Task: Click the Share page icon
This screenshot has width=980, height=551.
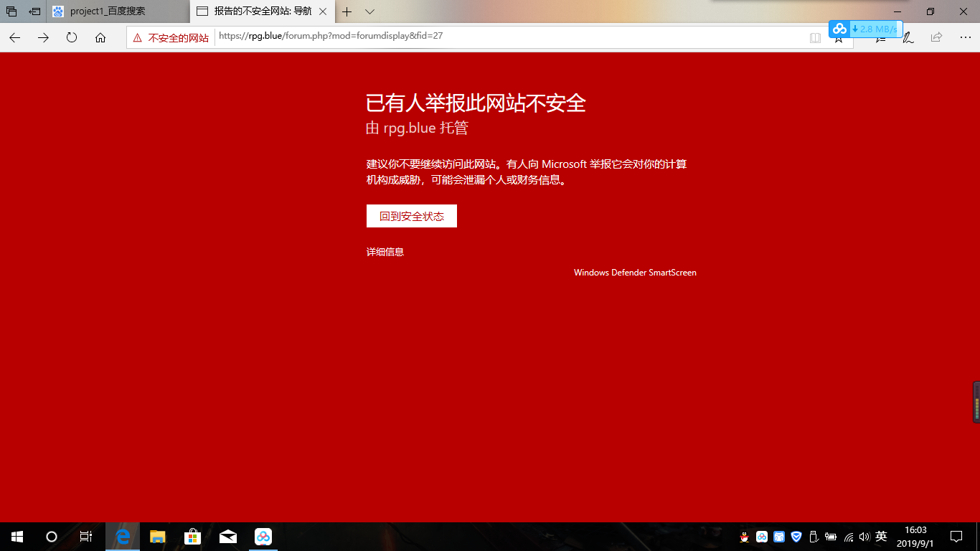Action: [x=936, y=37]
